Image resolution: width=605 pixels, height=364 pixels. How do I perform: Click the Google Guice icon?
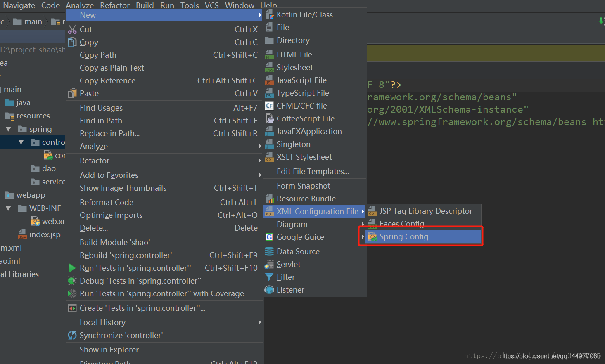pyautogui.click(x=269, y=237)
